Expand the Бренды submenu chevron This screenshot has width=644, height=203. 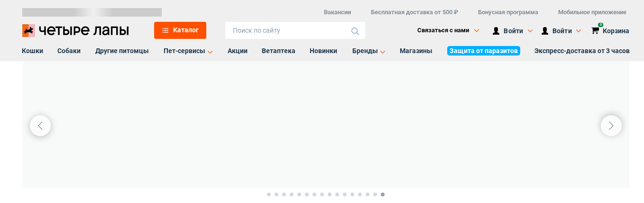click(383, 52)
